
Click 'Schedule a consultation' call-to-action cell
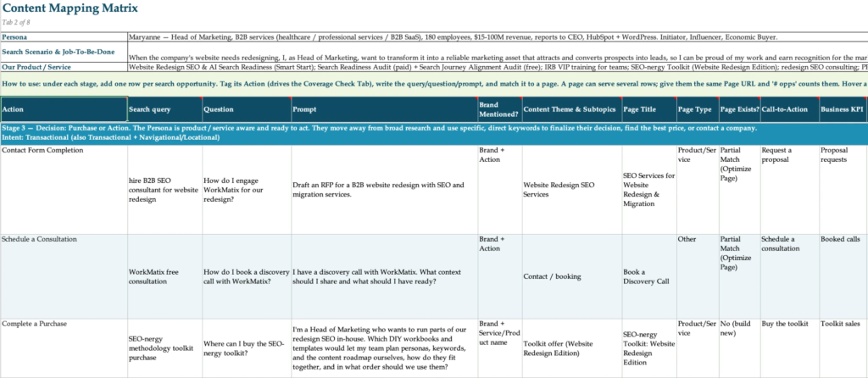(789, 276)
